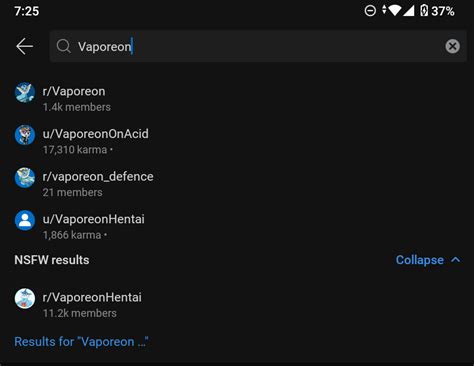Screen dimensions: 474x366
Task: Focus the Vaporeon search input field
Action: (258, 46)
